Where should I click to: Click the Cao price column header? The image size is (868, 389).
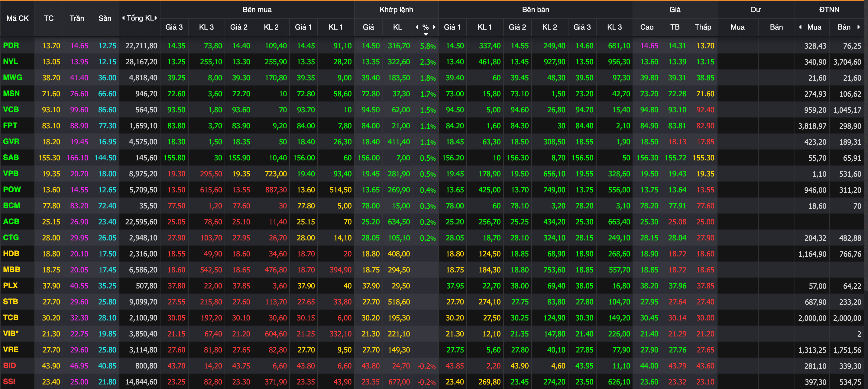pos(647,27)
